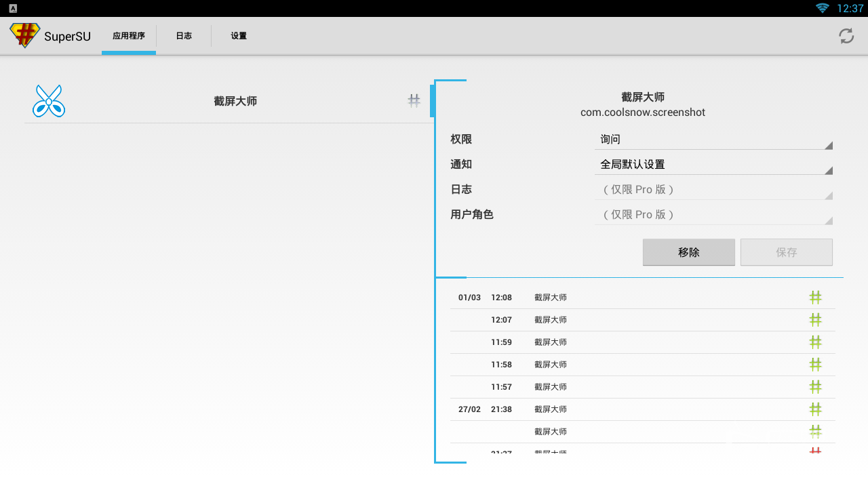The width and height of the screenshot is (868, 488).
Task: Click the 11:59 log entry text
Action: (551, 342)
